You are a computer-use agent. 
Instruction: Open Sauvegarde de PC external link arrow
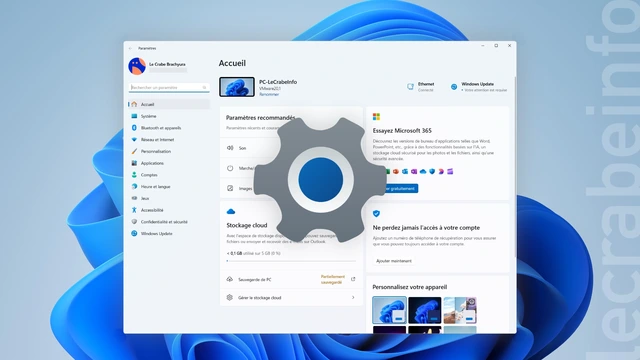pyautogui.click(x=353, y=279)
